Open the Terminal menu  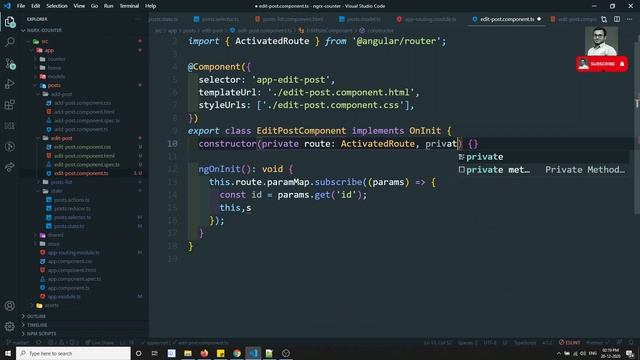click(x=129, y=6)
